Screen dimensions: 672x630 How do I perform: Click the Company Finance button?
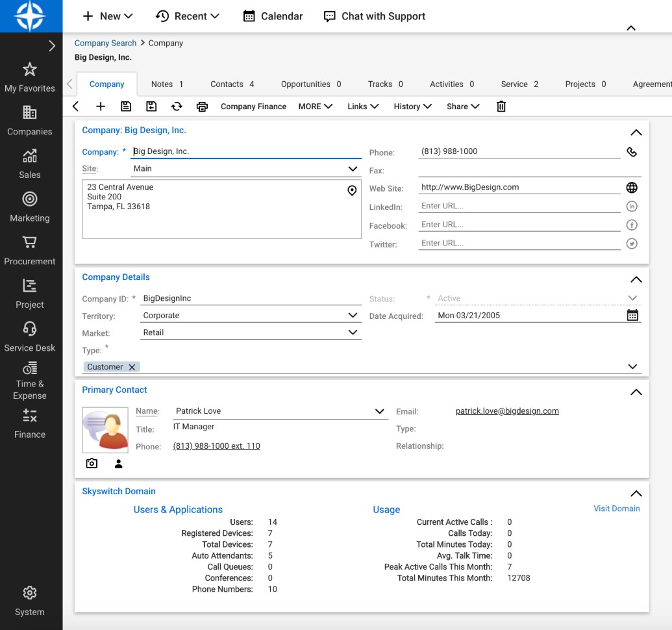(253, 107)
